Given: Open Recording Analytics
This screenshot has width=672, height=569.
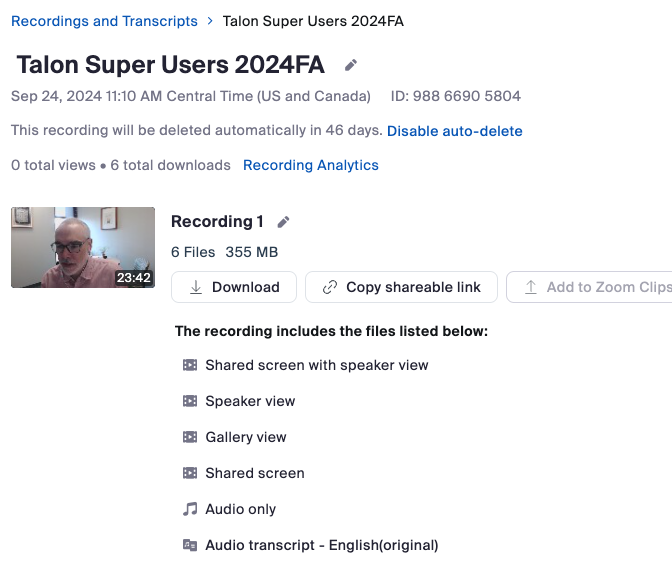Looking at the screenshot, I should pos(311,165).
